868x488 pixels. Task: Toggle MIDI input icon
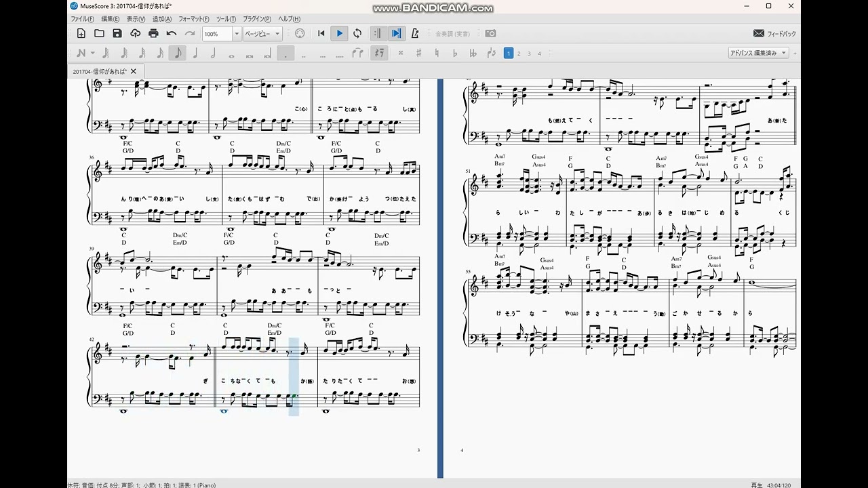(x=300, y=33)
